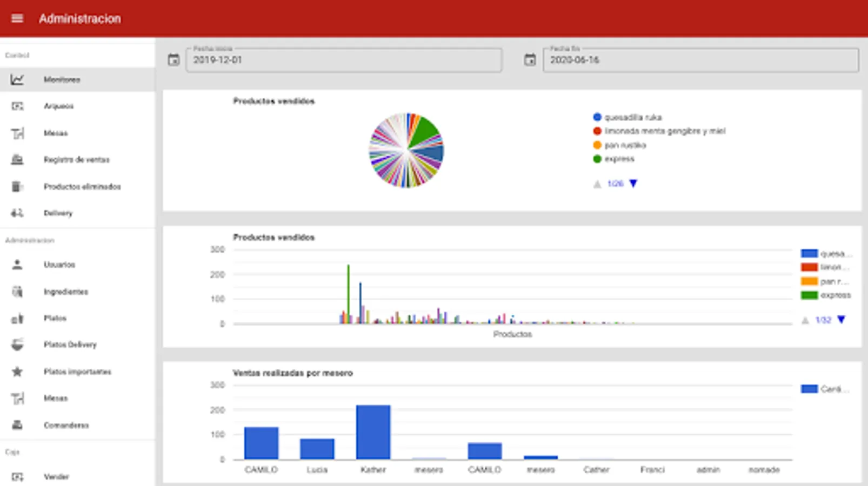Open the hamburger navigation menu
This screenshot has height=486, width=868.
(x=17, y=18)
